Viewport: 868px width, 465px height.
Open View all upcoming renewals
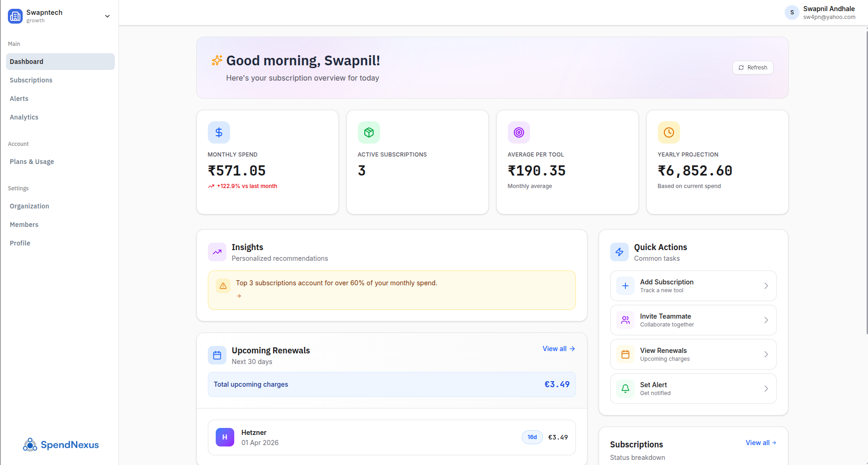pyautogui.click(x=558, y=349)
